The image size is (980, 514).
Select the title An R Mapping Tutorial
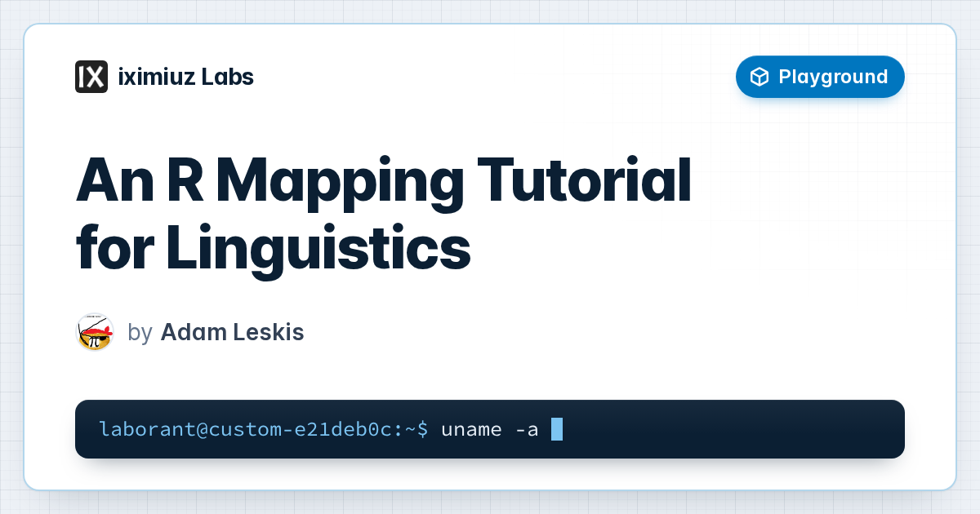point(384,185)
